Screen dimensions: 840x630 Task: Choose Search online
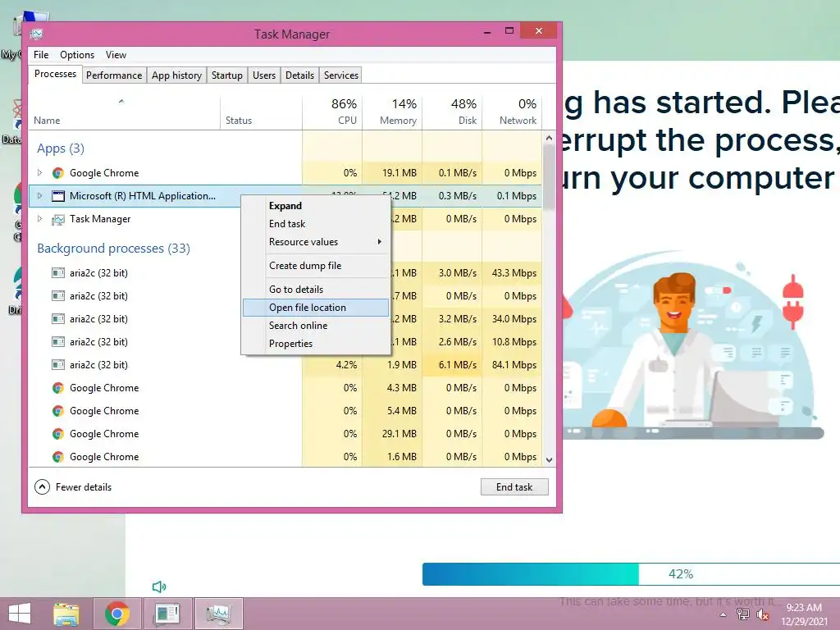click(316, 326)
